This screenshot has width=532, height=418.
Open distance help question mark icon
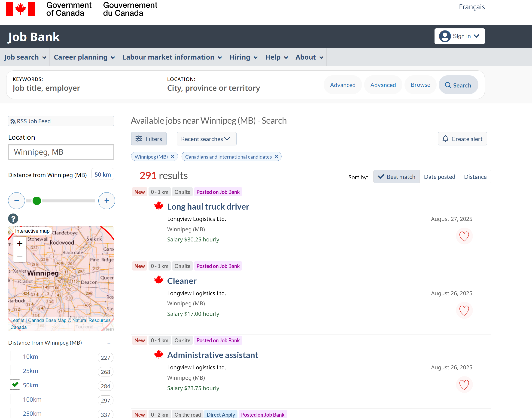(x=13, y=219)
